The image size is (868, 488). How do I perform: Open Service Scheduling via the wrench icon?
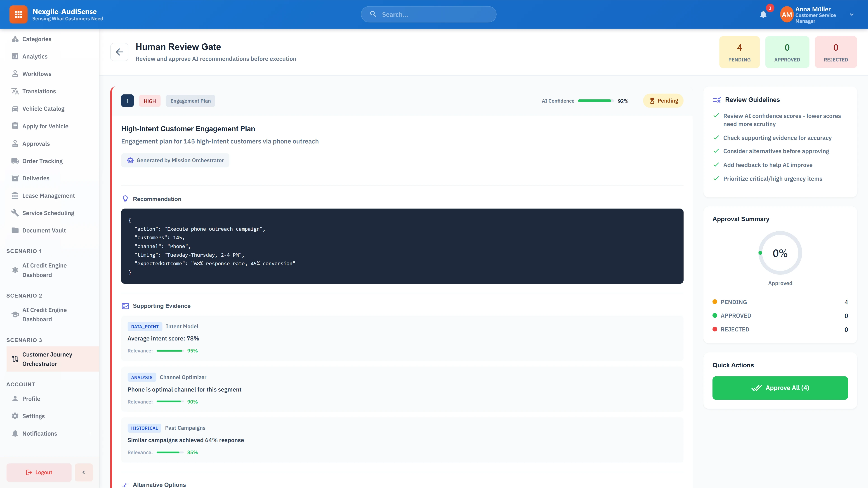click(x=15, y=213)
